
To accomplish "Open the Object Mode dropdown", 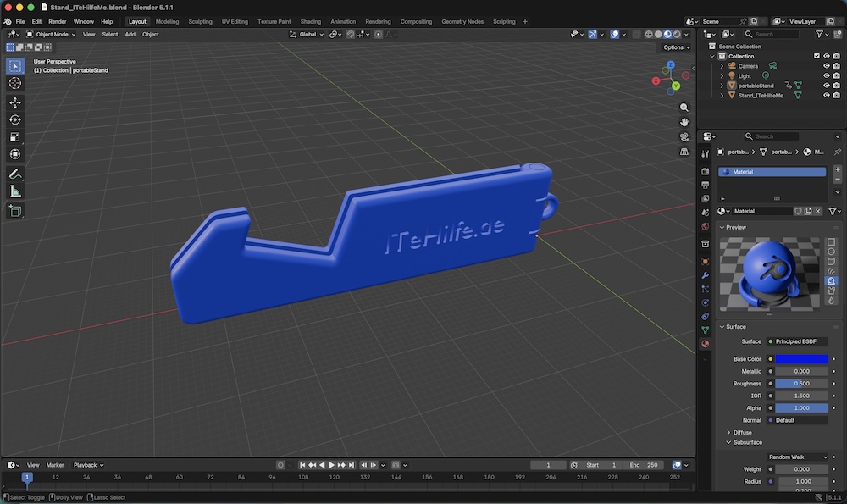I will 51,34.
